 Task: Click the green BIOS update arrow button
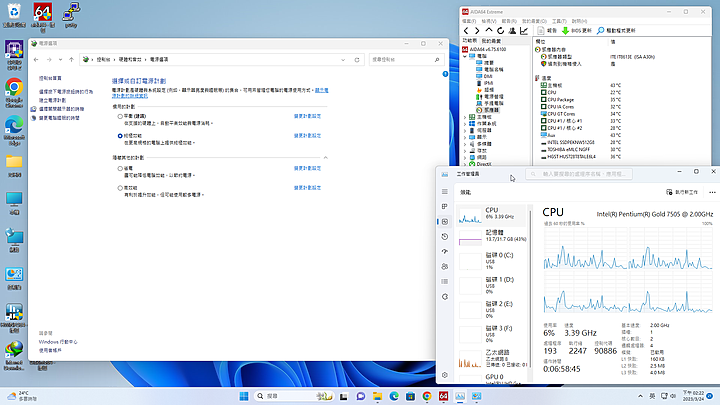577,31
